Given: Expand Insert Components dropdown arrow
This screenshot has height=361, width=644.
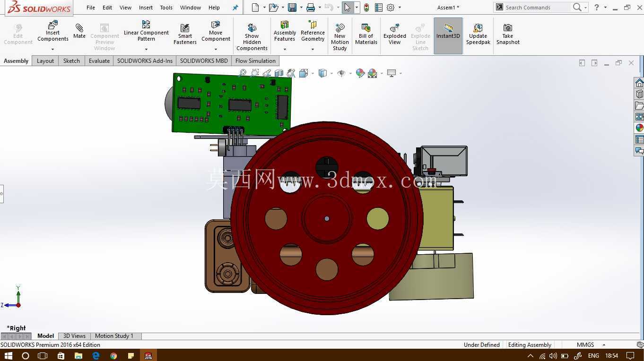Looking at the screenshot, I should pos(53,49).
